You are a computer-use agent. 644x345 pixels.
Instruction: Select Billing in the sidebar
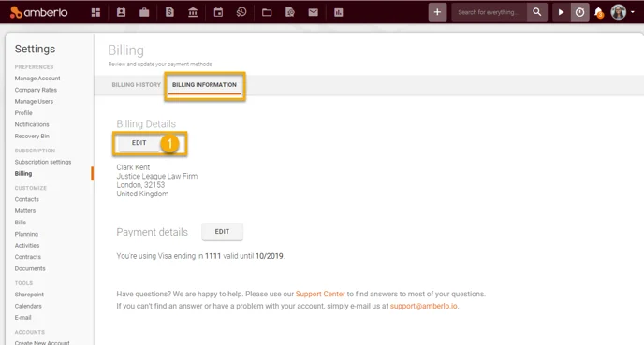click(x=23, y=174)
